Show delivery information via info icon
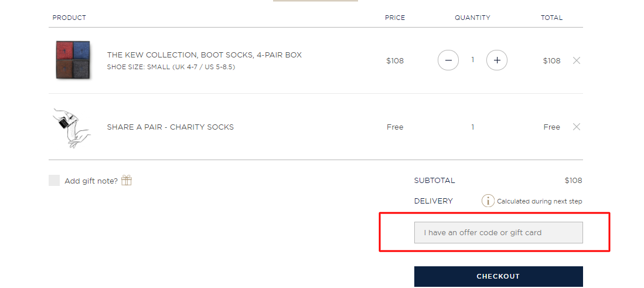 [488, 201]
